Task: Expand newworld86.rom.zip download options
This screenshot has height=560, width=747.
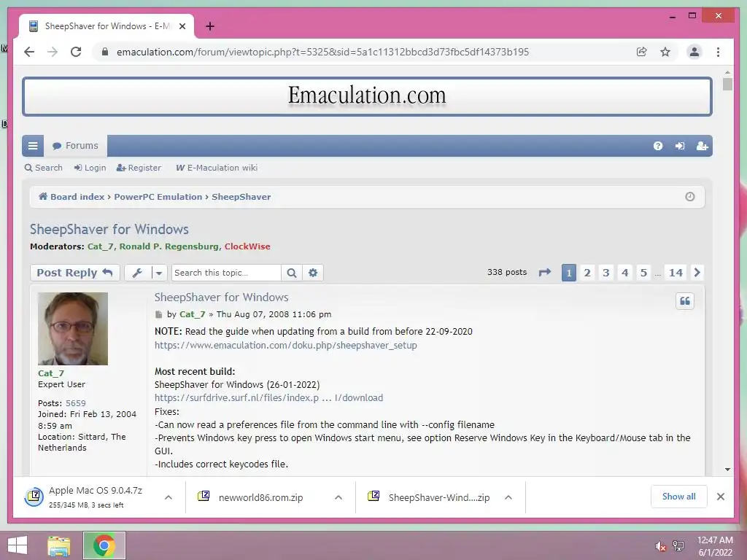Action: tap(338, 497)
